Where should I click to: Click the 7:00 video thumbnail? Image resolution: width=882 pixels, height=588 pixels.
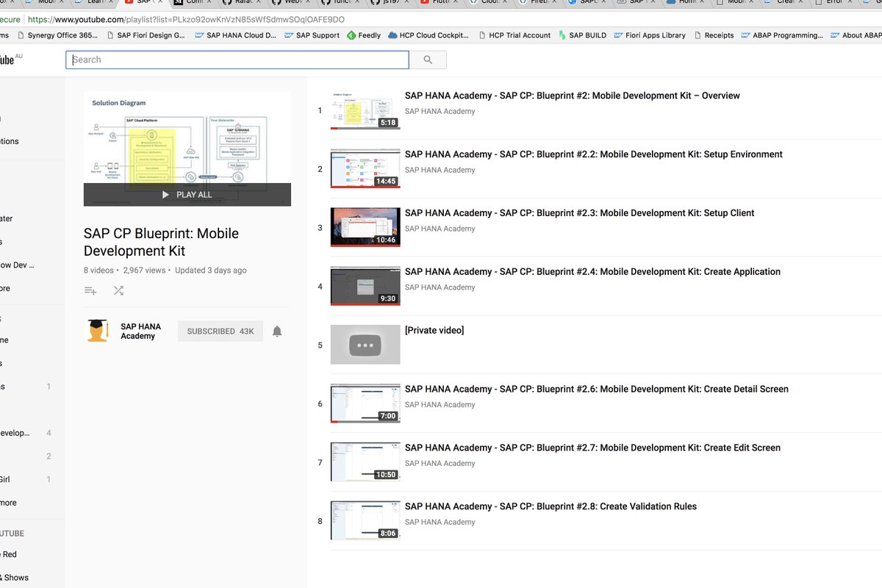pos(365,404)
